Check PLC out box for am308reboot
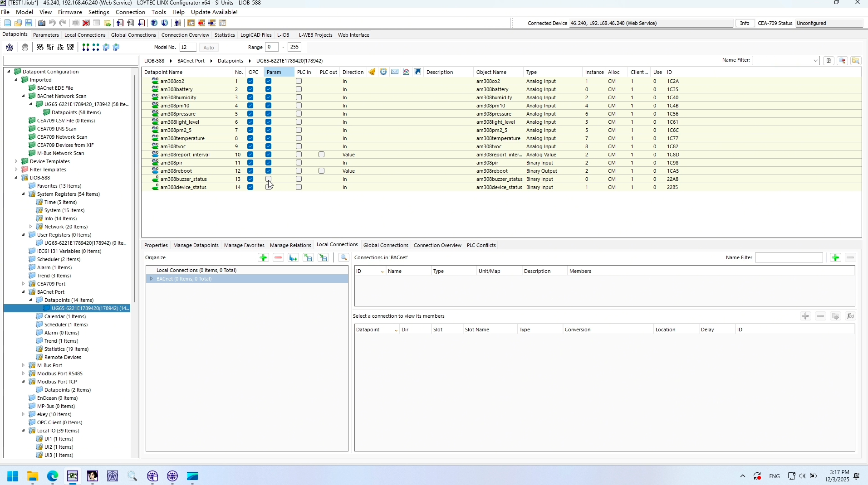 pos(322,171)
